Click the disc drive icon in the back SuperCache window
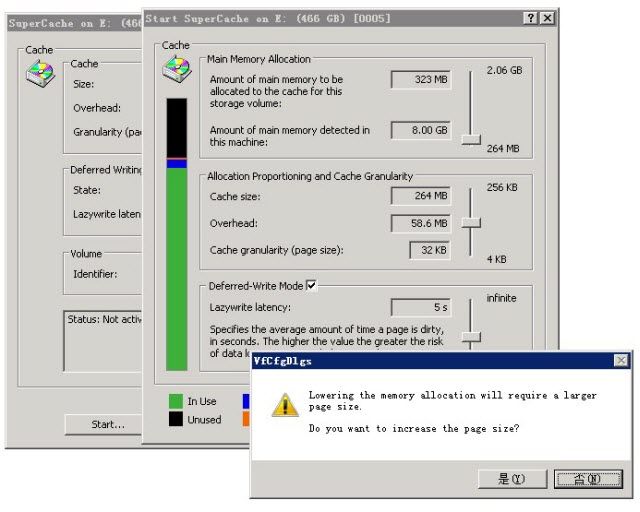This screenshot has width=640, height=512. [x=40, y=73]
